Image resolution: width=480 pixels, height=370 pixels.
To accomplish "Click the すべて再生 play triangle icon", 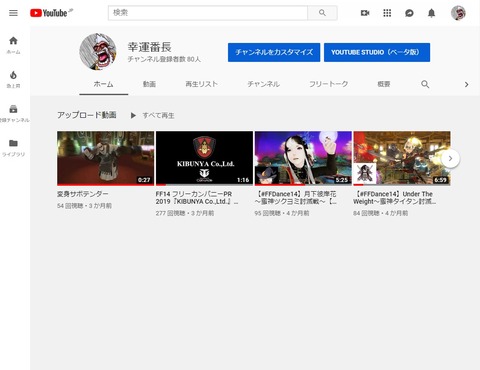I will (133, 116).
